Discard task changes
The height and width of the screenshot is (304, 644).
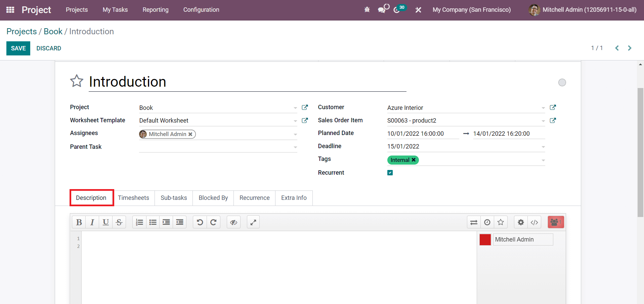pos(49,48)
